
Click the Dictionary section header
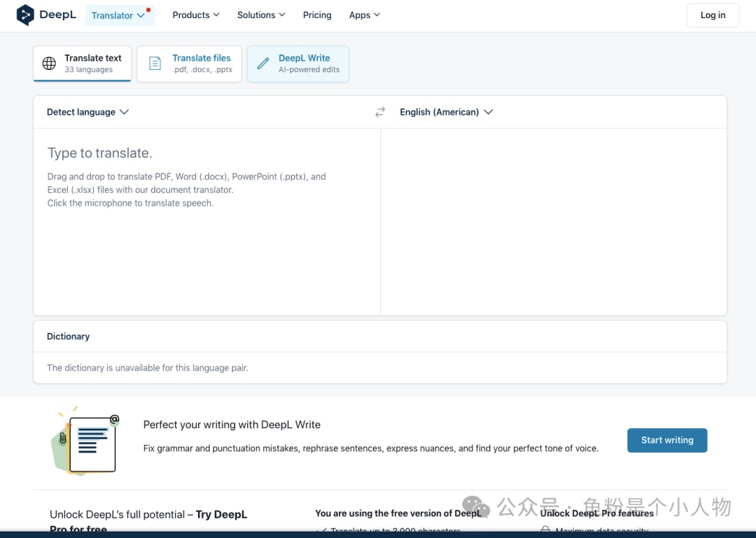(x=68, y=337)
